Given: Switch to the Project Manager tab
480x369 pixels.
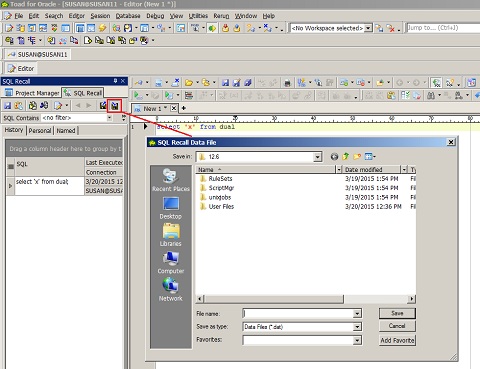Looking at the screenshot, I should (32, 93).
